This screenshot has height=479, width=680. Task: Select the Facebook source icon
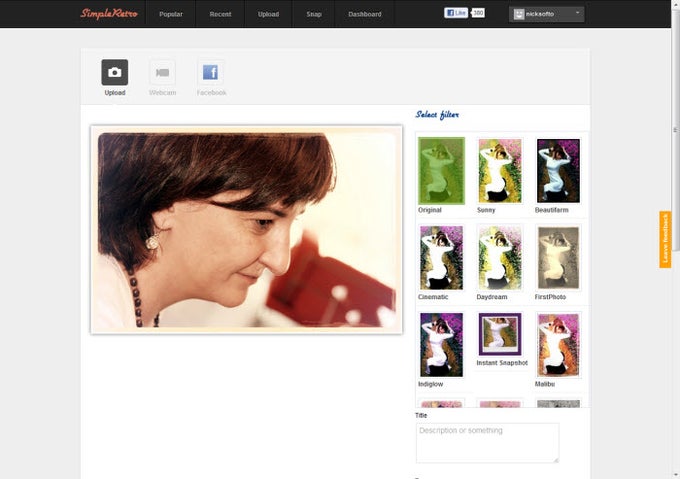point(211,72)
